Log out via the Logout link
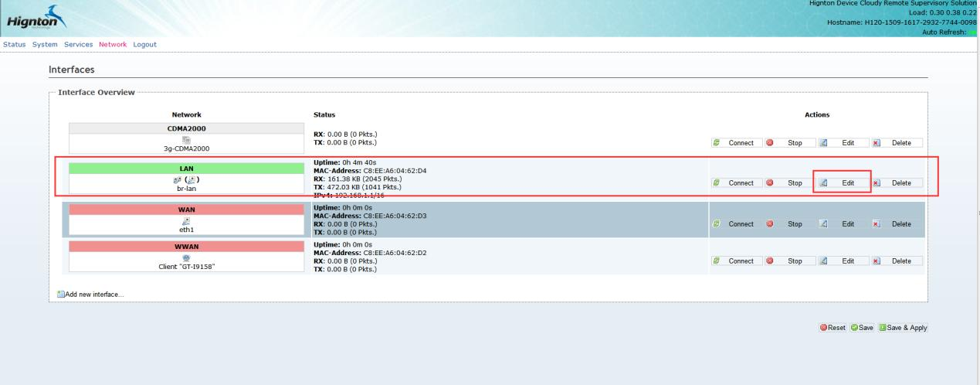 click(144, 44)
